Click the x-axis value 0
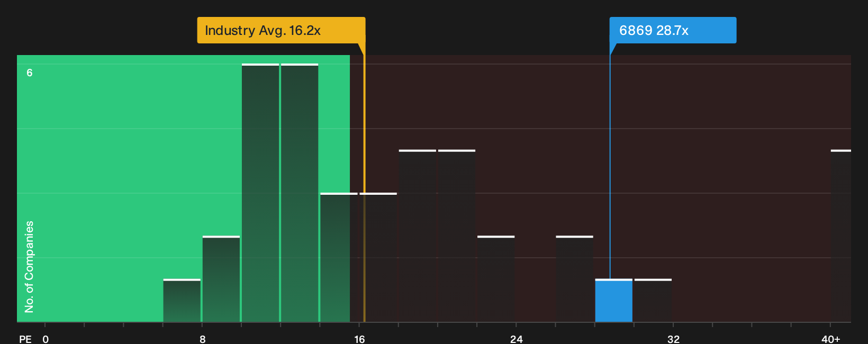The image size is (868, 344). tap(46, 339)
